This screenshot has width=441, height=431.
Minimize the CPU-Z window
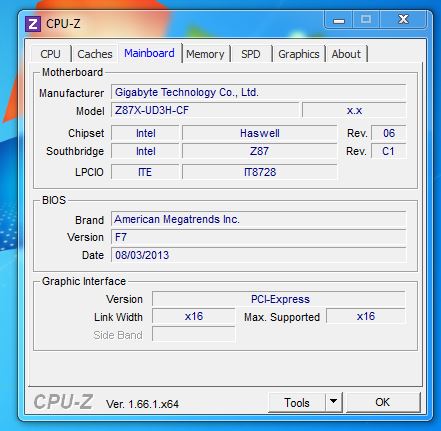(x=339, y=20)
